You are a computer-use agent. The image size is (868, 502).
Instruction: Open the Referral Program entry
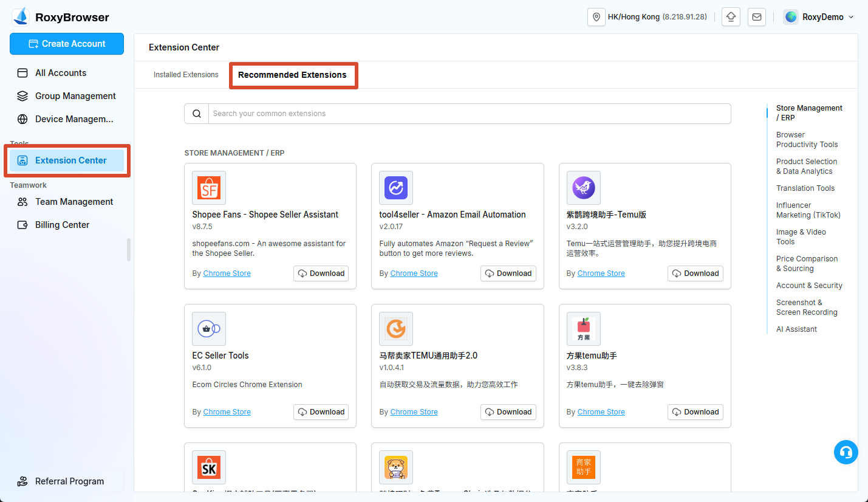(67, 481)
